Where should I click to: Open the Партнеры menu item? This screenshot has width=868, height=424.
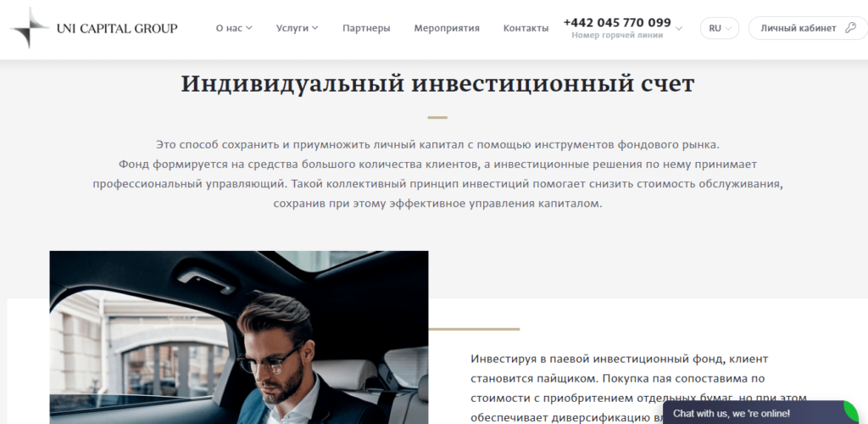point(366,28)
